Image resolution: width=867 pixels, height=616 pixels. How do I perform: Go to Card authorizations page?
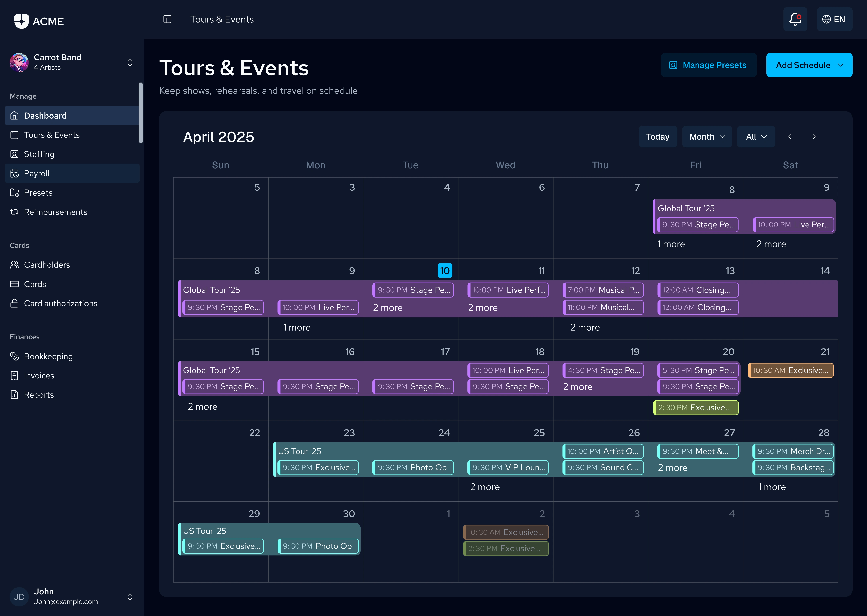(x=60, y=303)
